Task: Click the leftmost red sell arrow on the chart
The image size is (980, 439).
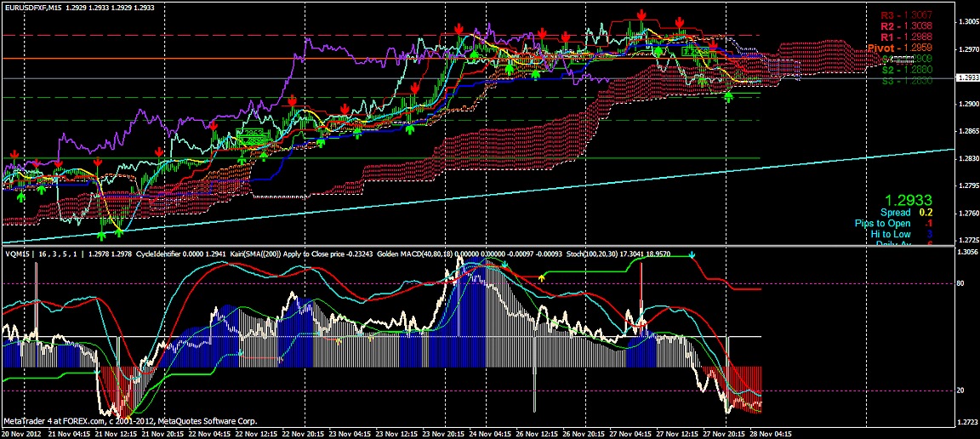Action: (14, 155)
